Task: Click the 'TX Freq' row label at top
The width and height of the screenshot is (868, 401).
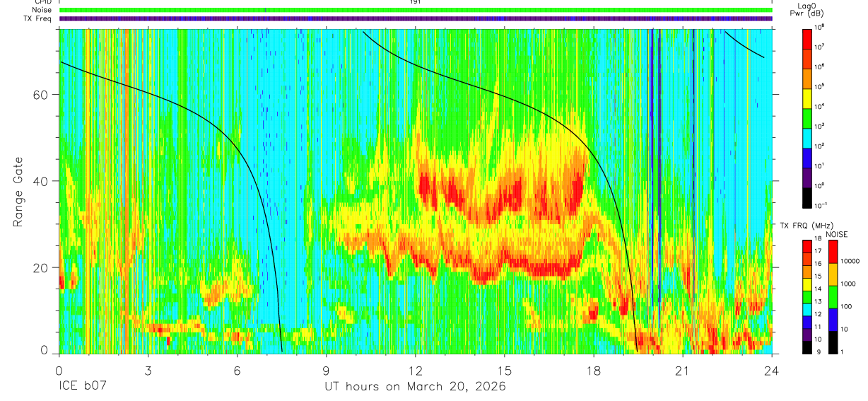Action: 39,18
